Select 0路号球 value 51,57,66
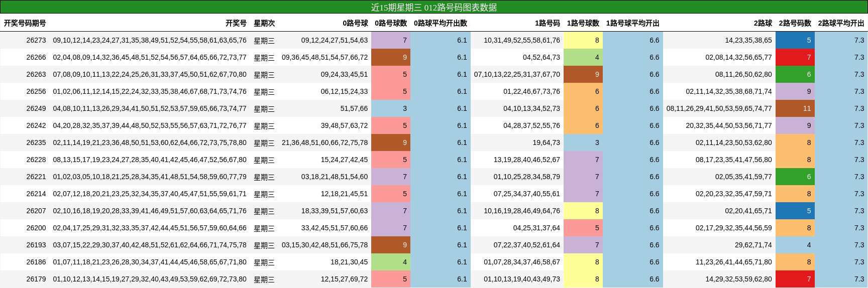 tap(354, 108)
